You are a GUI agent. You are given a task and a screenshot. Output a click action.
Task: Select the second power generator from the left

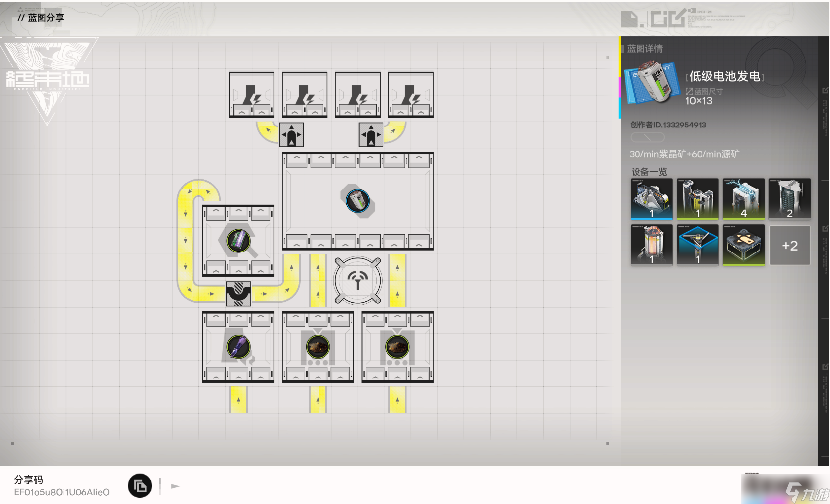point(305,95)
